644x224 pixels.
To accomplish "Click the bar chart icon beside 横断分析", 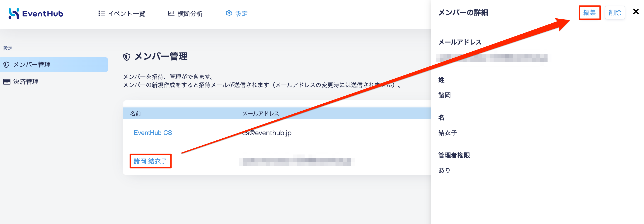I will 171,13.
